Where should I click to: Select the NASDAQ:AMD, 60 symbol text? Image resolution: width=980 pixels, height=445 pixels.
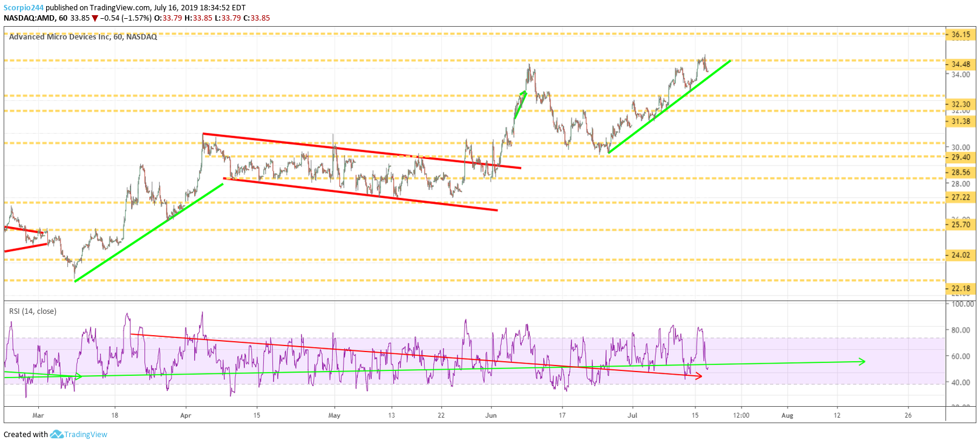click(36, 18)
